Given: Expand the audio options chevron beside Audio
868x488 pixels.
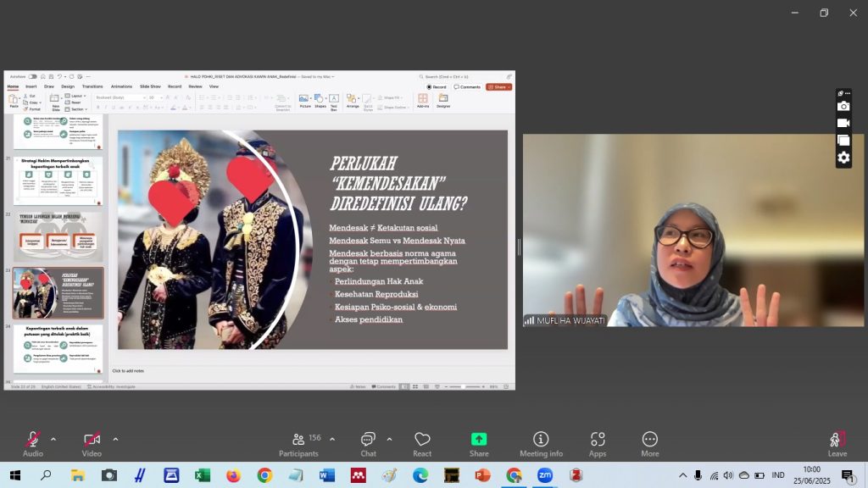Looking at the screenshot, I should click(53, 439).
